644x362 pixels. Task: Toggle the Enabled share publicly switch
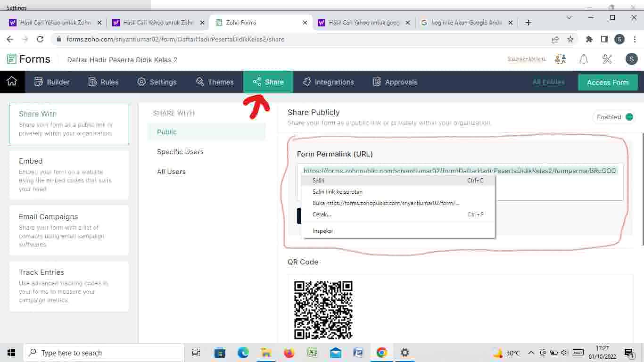click(629, 117)
